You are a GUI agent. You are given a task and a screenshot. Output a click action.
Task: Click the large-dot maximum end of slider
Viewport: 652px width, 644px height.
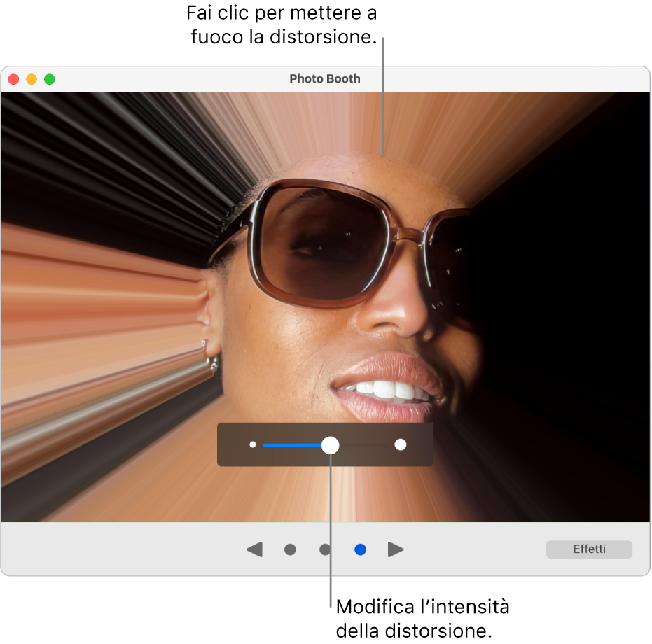(401, 445)
